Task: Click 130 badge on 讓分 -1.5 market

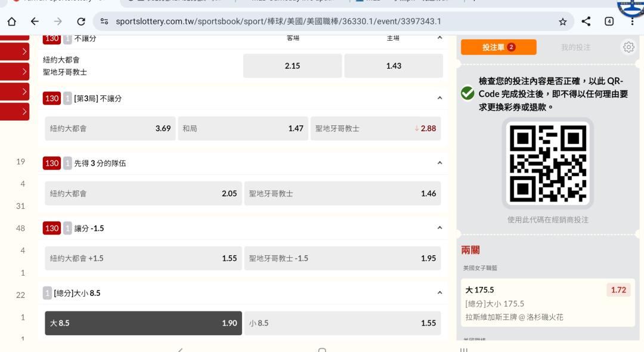Action: pos(52,228)
